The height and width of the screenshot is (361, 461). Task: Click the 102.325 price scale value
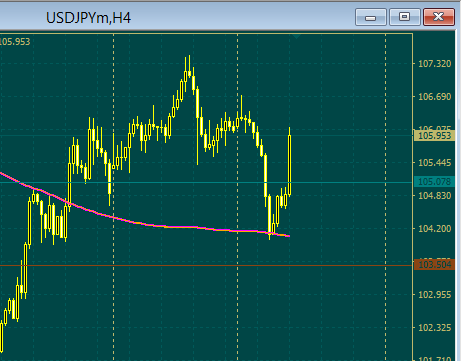(434, 328)
